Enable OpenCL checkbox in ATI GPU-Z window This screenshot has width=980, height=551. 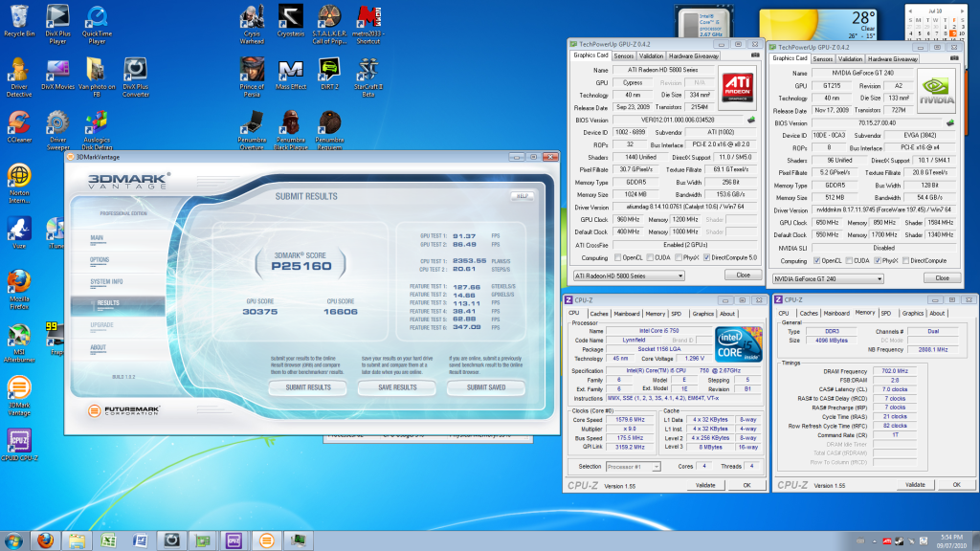point(617,258)
